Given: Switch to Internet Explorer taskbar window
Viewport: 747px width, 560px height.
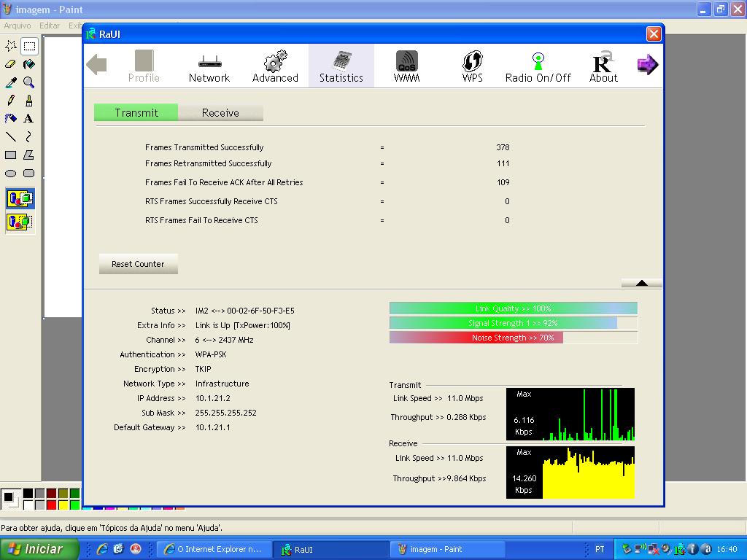Looking at the screenshot, I should (x=213, y=549).
